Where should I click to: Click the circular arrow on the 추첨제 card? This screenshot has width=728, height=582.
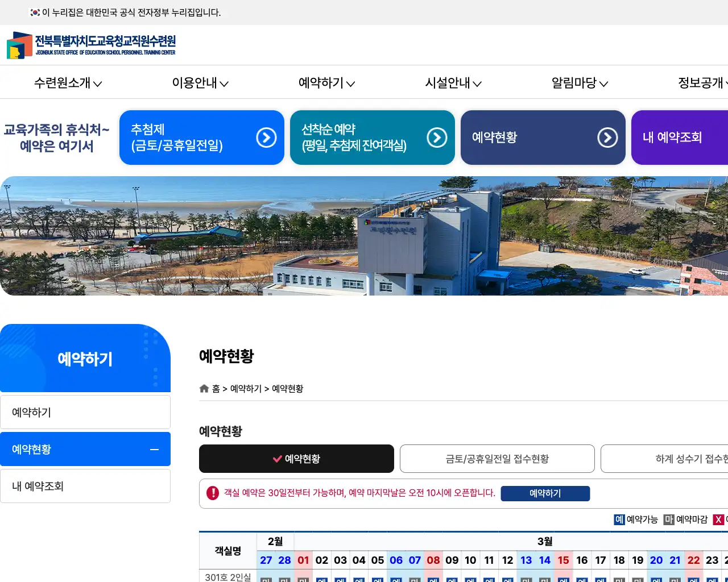pos(266,138)
